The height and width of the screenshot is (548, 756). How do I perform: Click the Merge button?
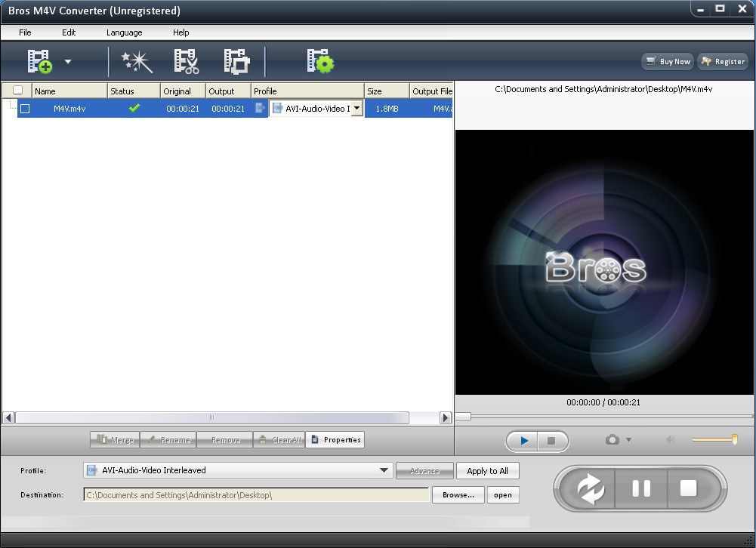pos(116,439)
